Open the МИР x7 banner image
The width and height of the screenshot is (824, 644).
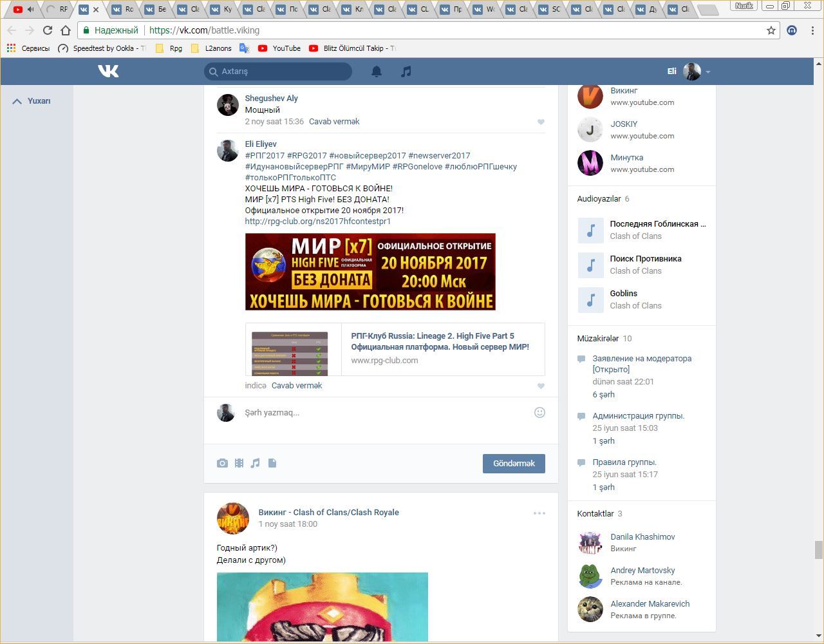pyautogui.click(x=370, y=272)
